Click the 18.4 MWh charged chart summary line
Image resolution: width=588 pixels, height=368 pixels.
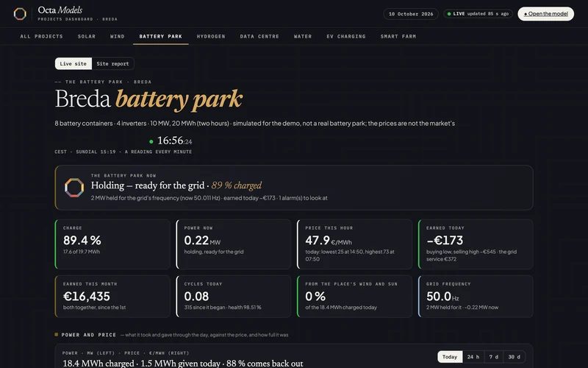183,364
